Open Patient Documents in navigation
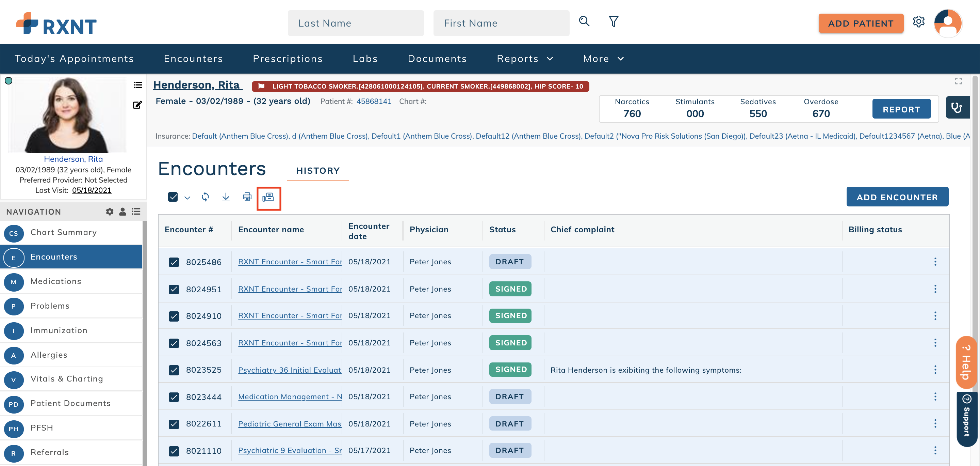The width and height of the screenshot is (980, 466). 71,404
